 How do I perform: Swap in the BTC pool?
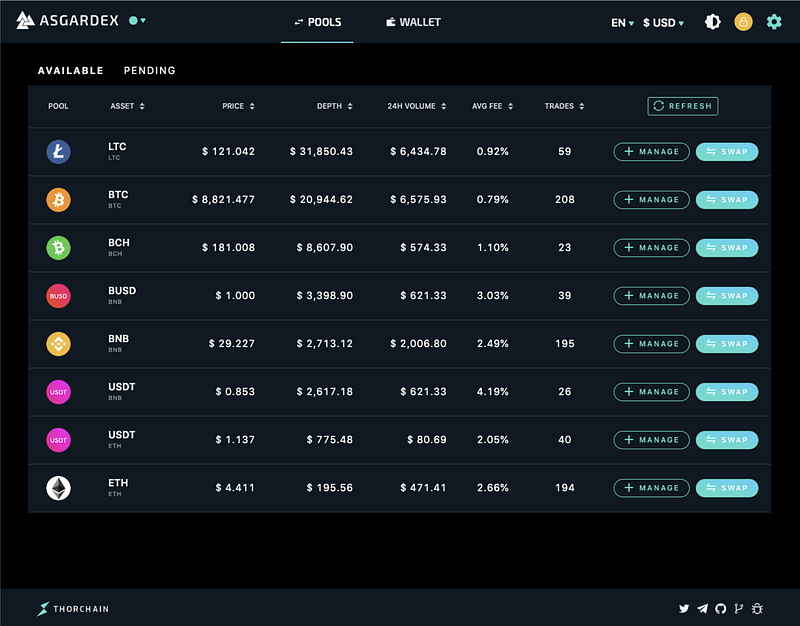point(727,199)
